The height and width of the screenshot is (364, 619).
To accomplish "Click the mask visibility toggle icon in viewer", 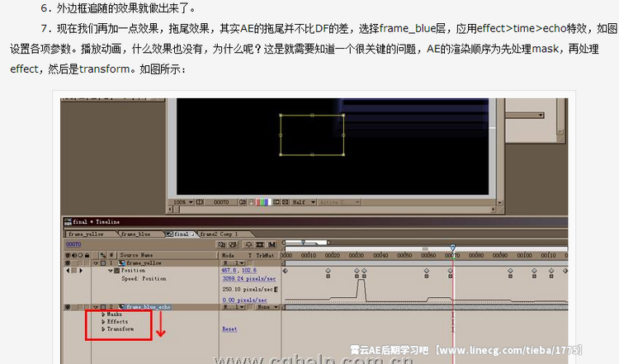I will [x=285, y=202].
